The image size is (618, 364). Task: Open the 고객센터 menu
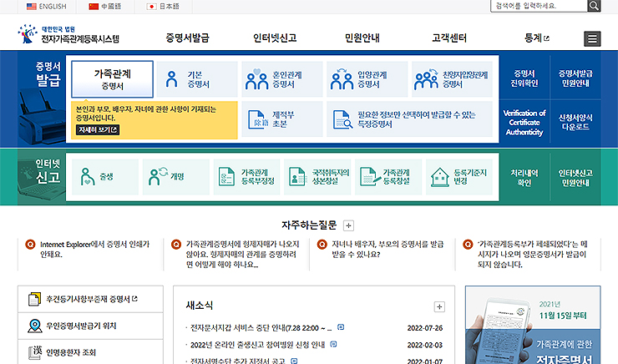[449, 38]
